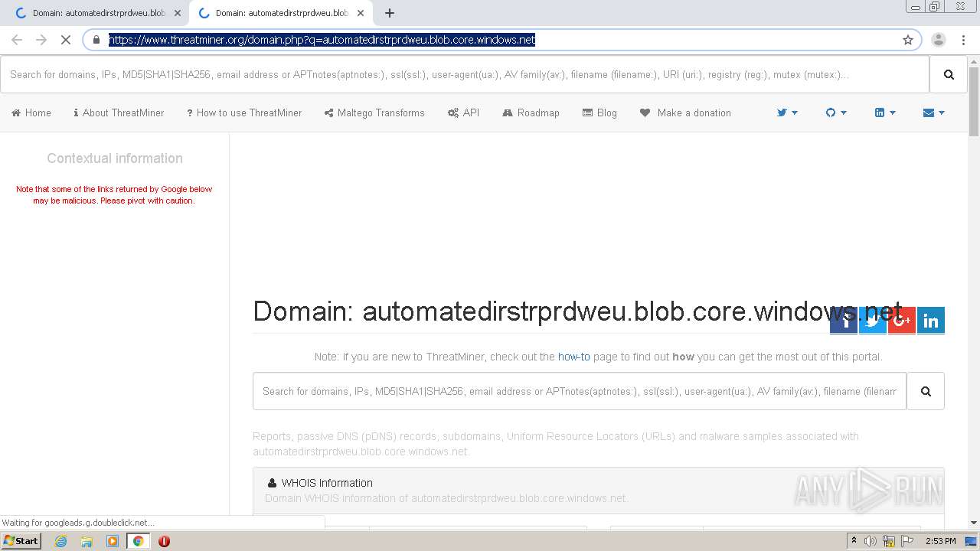Image resolution: width=980 pixels, height=551 pixels.
Task: Open the red stop-sign taskbar app
Action: click(x=164, y=541)
